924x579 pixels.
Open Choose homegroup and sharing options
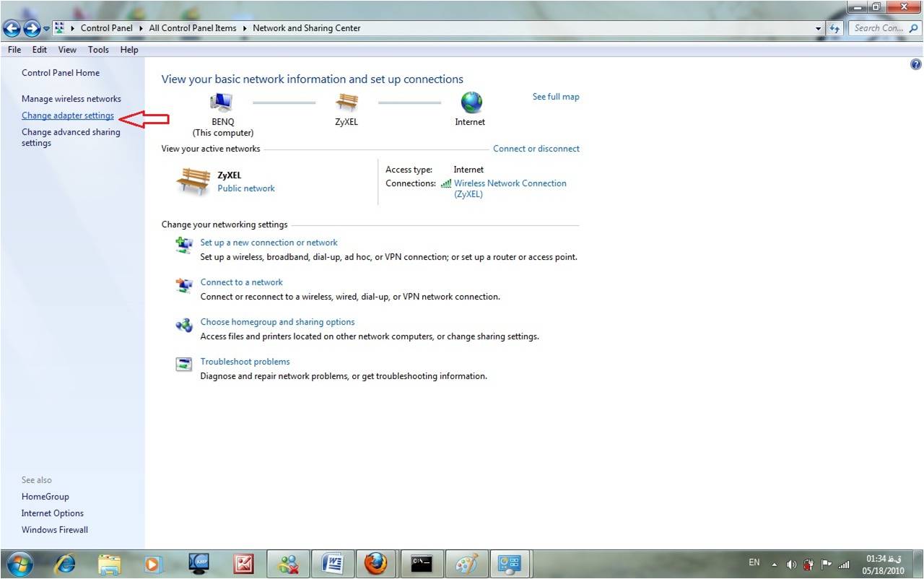[277, 322]
